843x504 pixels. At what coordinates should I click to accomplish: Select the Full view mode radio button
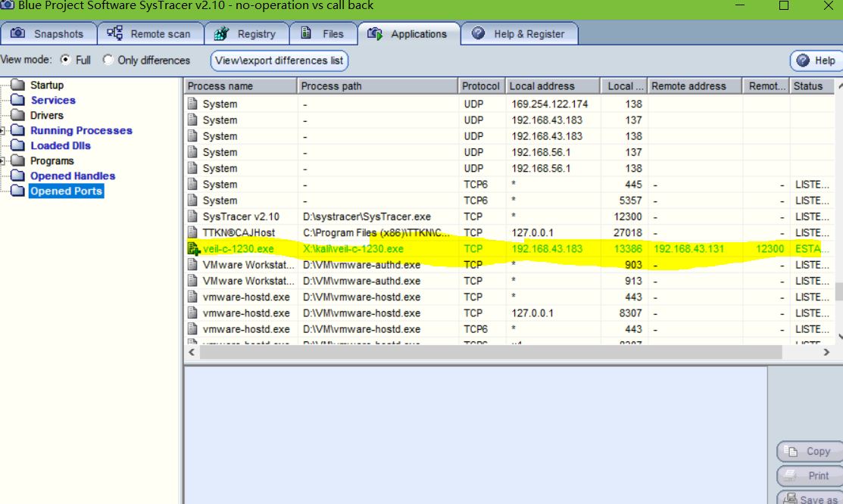(x=65, y=60)
